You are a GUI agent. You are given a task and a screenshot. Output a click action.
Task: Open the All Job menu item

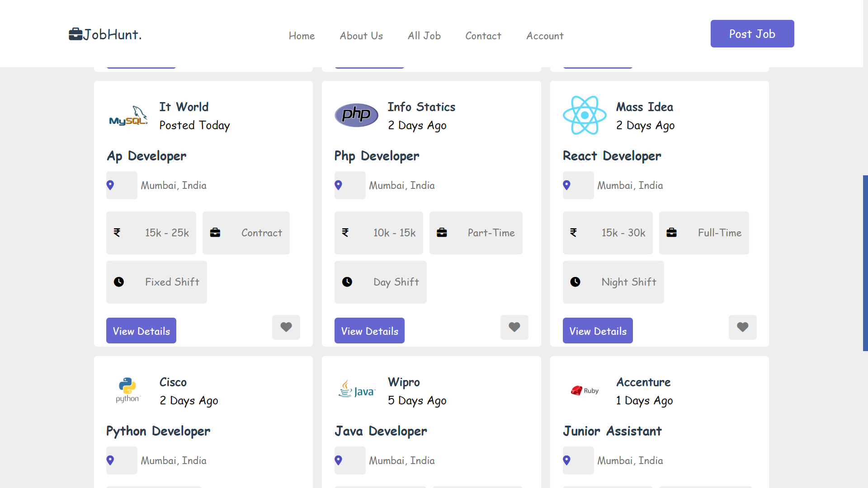coord(424,36)
